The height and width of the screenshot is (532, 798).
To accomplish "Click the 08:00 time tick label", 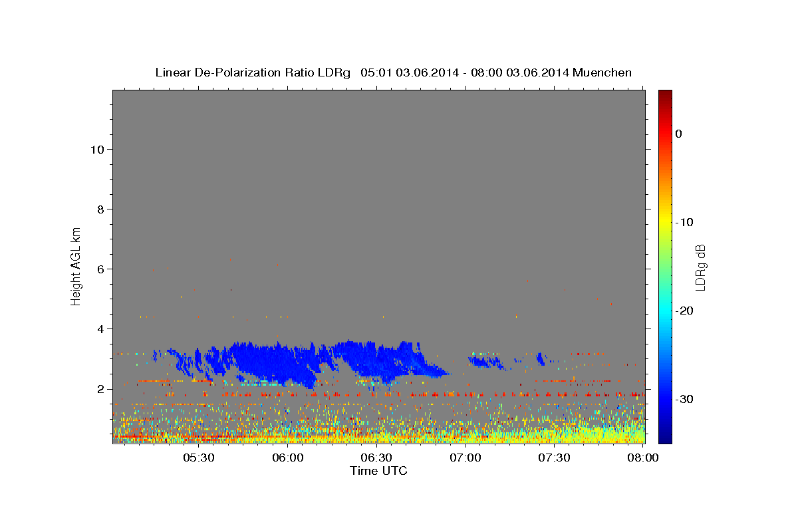I will point(644,458).
